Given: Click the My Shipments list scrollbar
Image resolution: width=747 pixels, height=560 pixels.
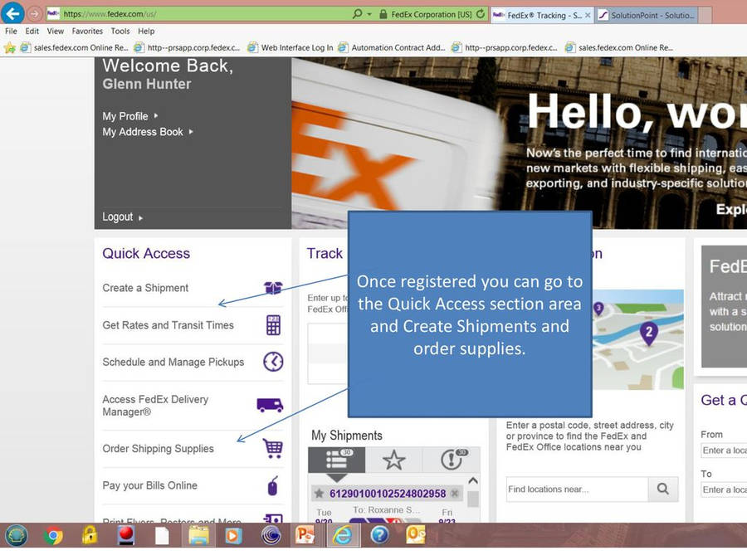Looking at the screenshot, I should tap(473, 498).
